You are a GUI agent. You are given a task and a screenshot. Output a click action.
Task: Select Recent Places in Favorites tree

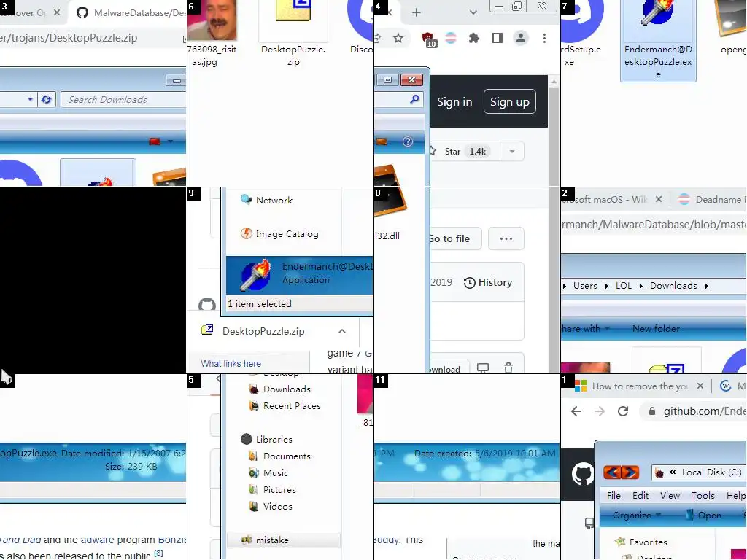(x=285, y=406)
